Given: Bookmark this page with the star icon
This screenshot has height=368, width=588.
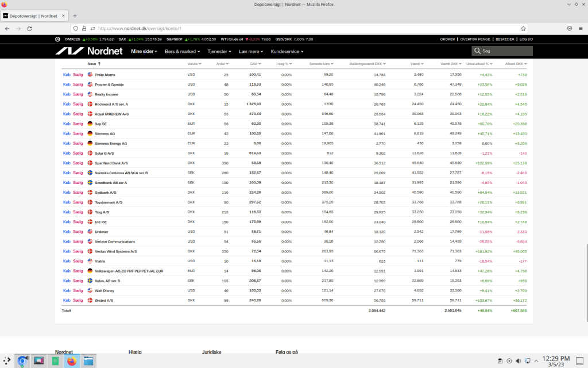Looking at the screenshot, I should (523, 28).
